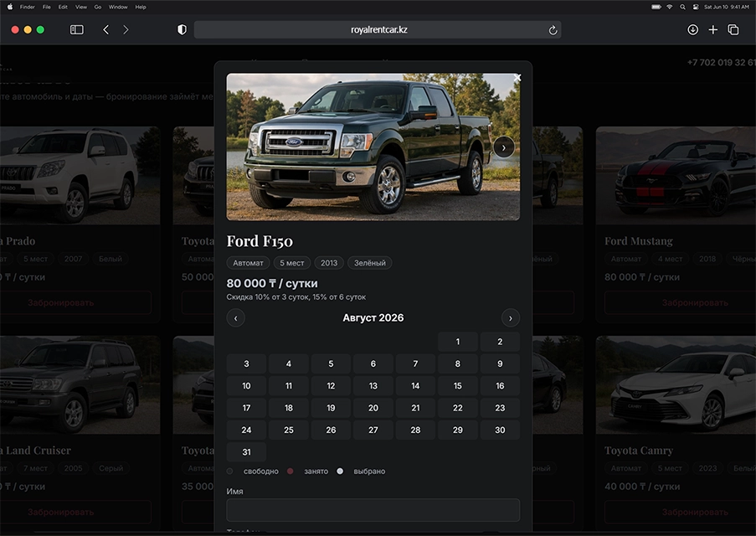Open the white Toyota Camry photo

point(676,385)
